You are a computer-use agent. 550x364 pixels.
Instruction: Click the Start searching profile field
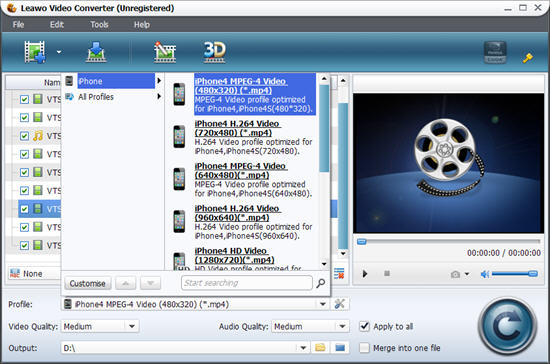[247, 283]
